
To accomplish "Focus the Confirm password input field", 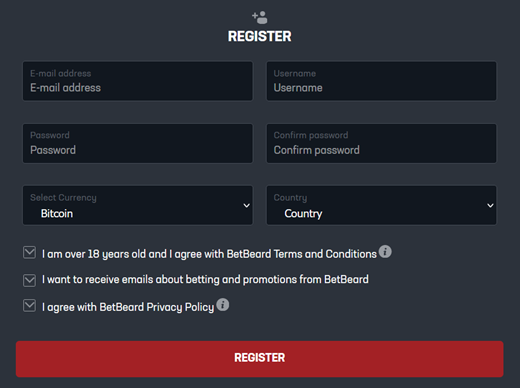I will (381, 143).
